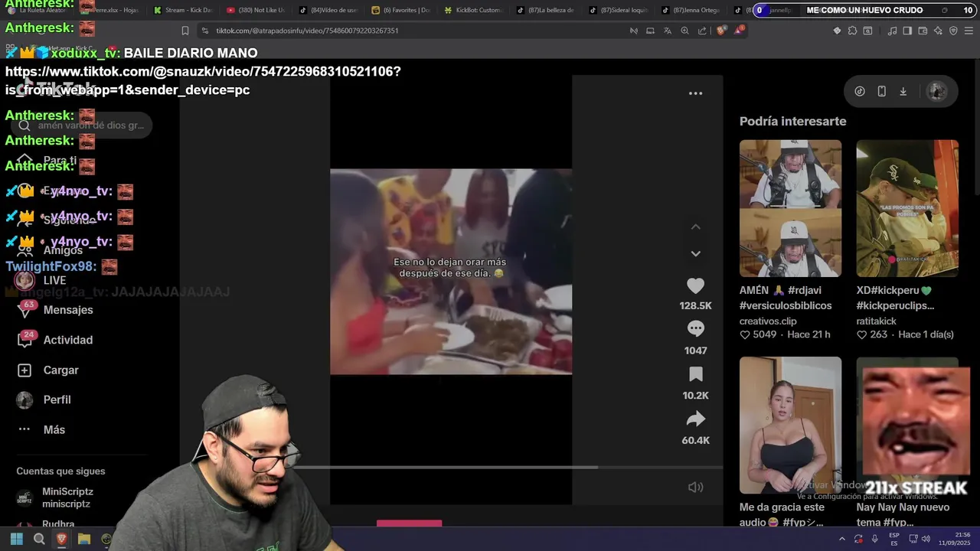980x551 pixels.
Task: Go to previous video with up chevron
Action: coord(695,227)
